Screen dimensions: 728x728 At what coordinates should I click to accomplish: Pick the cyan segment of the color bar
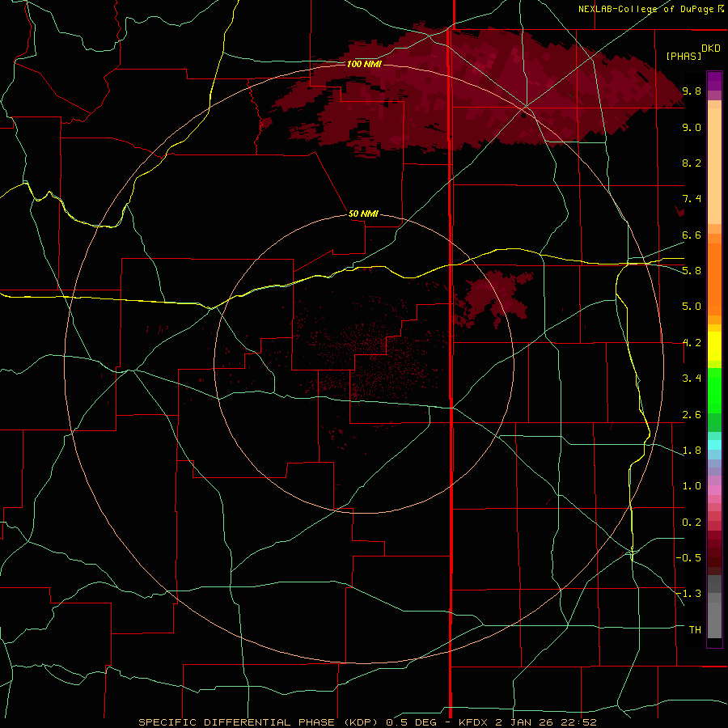714,445
